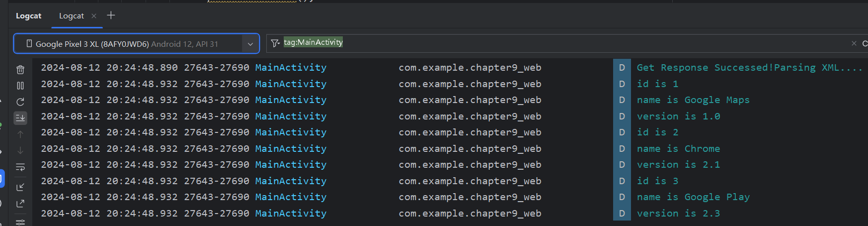This screenshot has height=226, width=868.
Task: Click the bold Logcat panel title
Action: tap(28, 16)
